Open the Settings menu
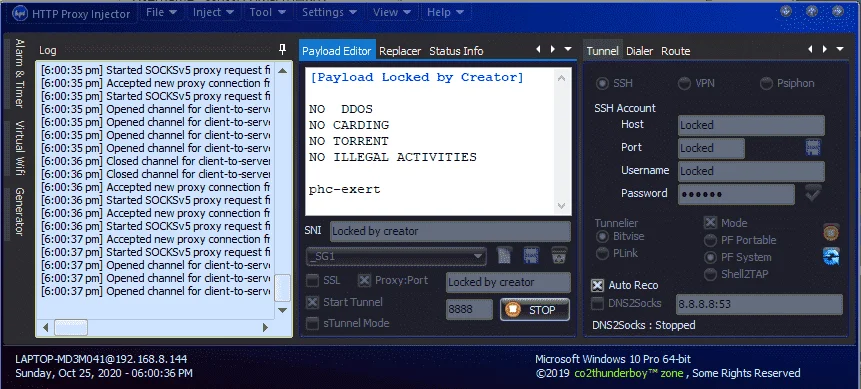Screen dimensions: 861x389 click(329, 12)
